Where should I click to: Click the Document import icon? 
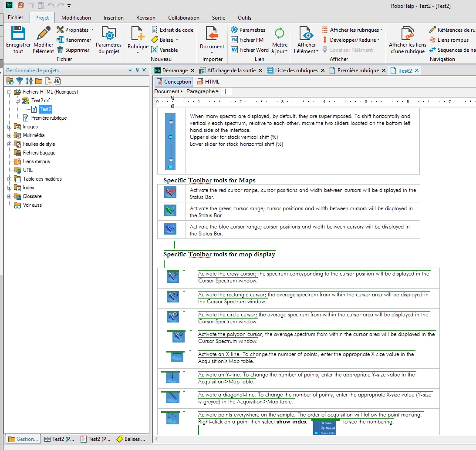coord(212,33)
